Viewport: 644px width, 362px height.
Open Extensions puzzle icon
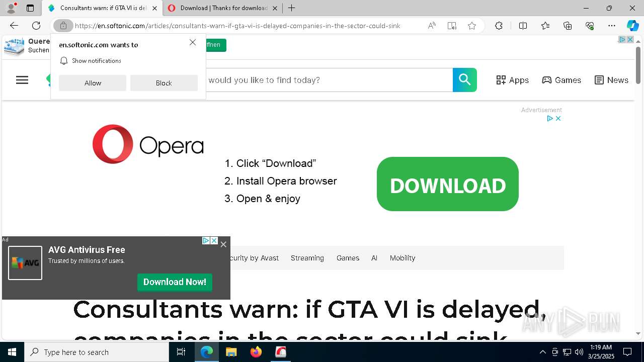pyautogui.click(x=499, y=26)
